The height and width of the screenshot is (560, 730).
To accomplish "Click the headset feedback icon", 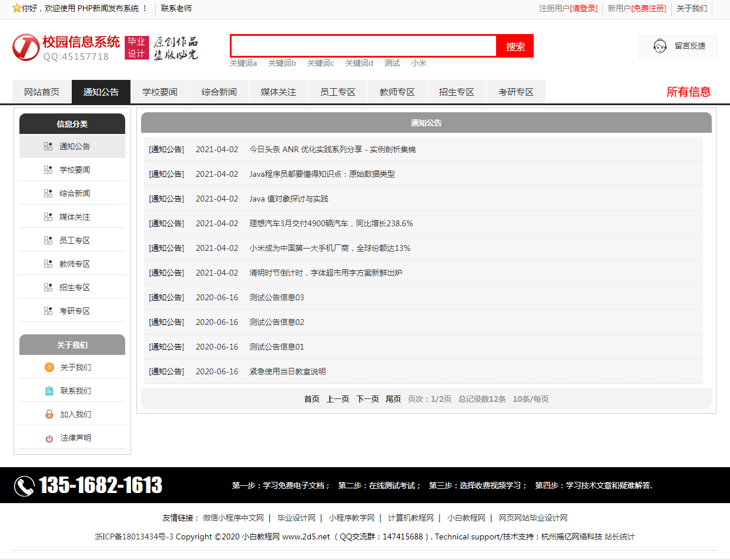I will pyautogui.click(x=660, y=46).
